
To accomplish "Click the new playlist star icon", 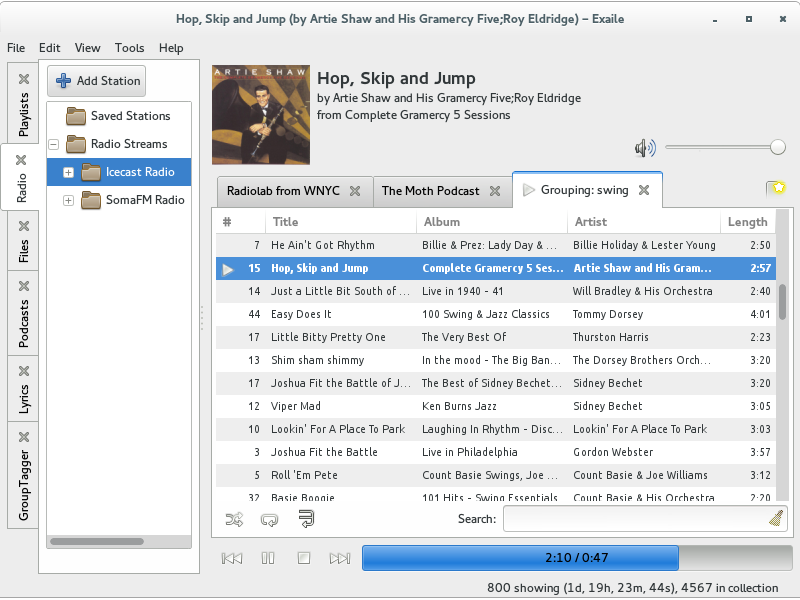I will click(775, 188).
